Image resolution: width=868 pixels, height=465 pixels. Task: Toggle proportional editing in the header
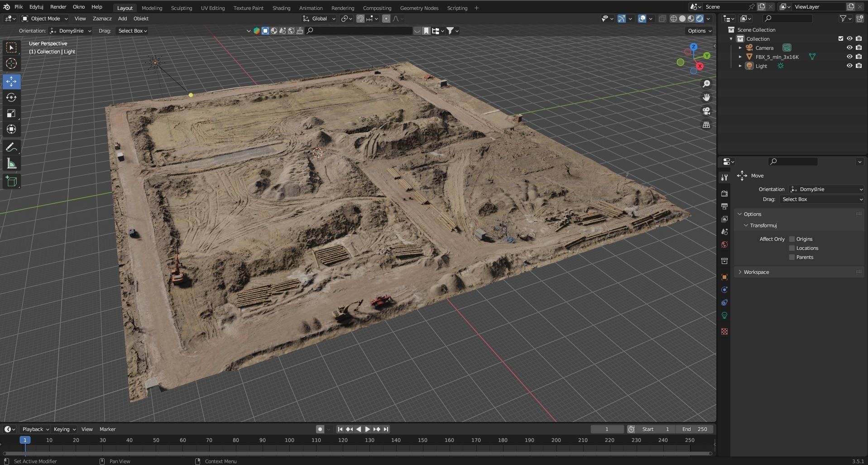[x=386, y=19]
